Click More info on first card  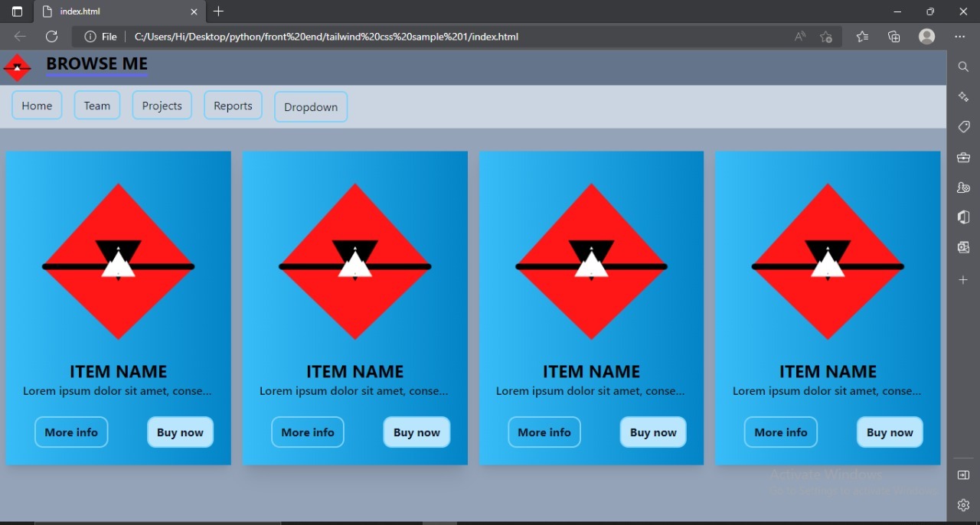point(71,432)
